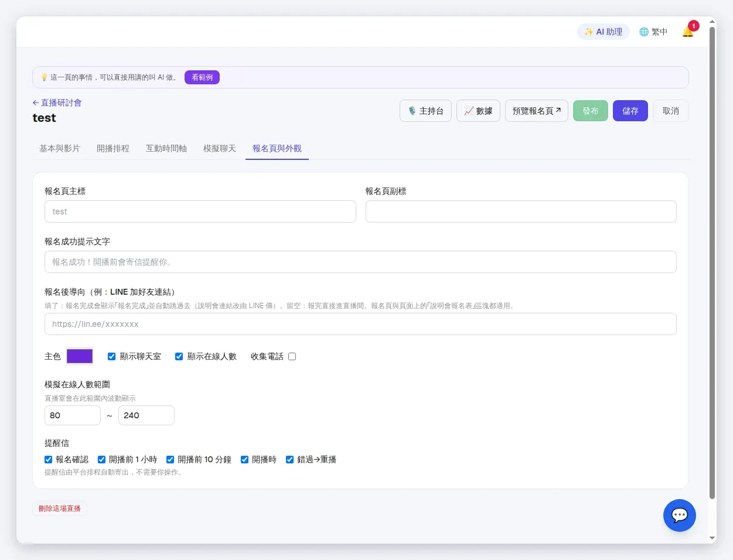Click the scrollbar down arrow
The image size is (733, 560).
coord(712,538)
